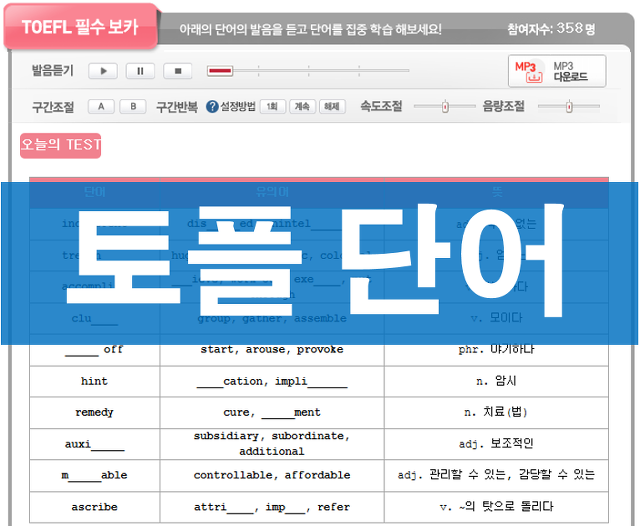Click participant count '참여자수: 358명'
Viewport: 640px width, 526px height.
551,29
